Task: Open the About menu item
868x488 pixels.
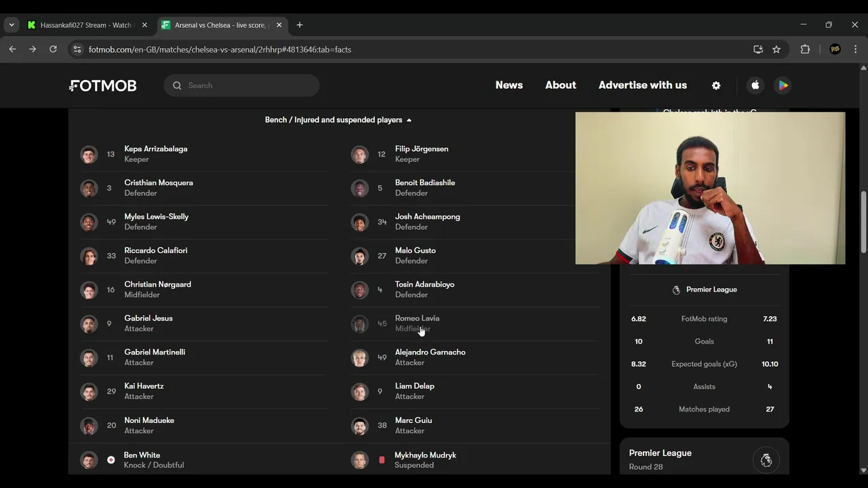Action: 561,85
